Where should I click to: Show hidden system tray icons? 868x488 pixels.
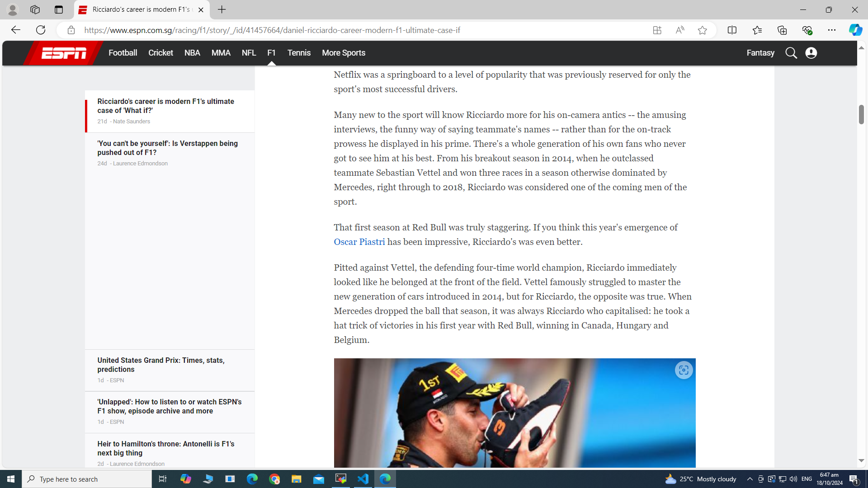coord(750,479)
